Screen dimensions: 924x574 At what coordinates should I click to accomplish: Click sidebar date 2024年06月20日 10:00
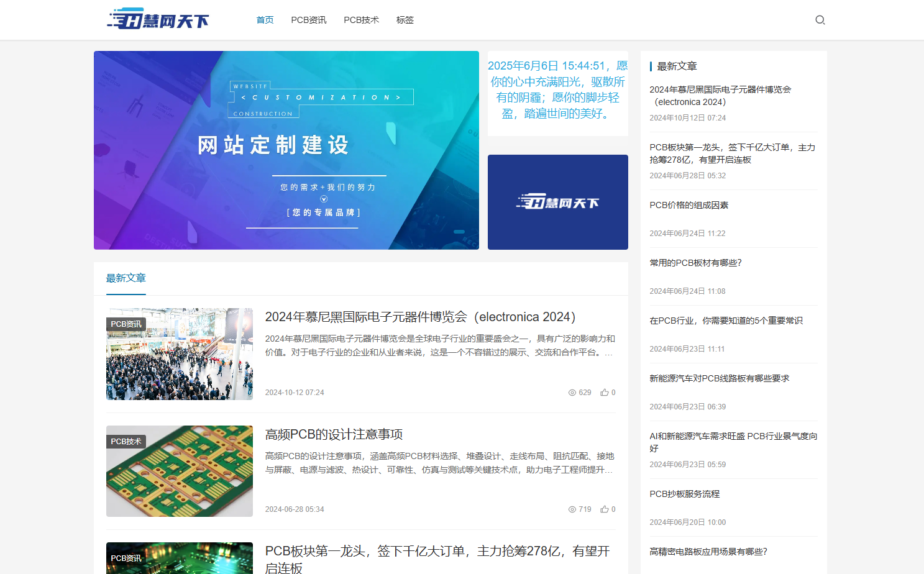click(x=688, y=522)
